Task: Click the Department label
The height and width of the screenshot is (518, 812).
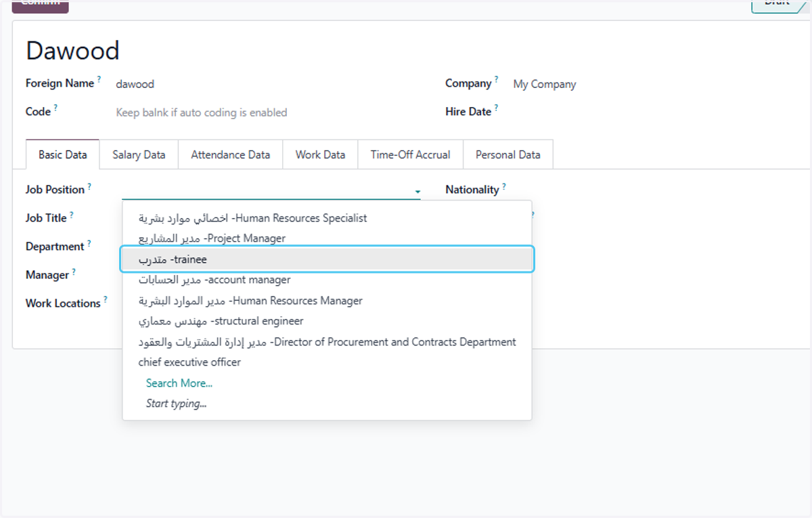Action: tap(55, 246)
